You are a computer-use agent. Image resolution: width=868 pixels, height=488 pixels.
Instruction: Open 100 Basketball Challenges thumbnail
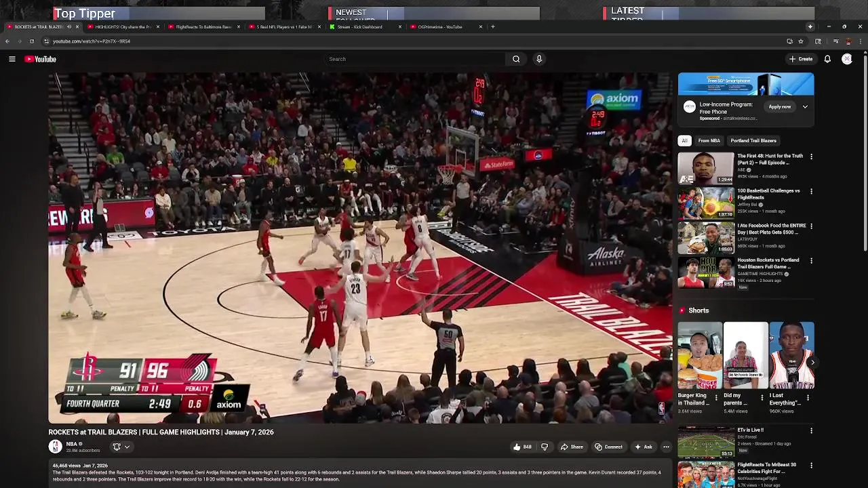(706, 203)
